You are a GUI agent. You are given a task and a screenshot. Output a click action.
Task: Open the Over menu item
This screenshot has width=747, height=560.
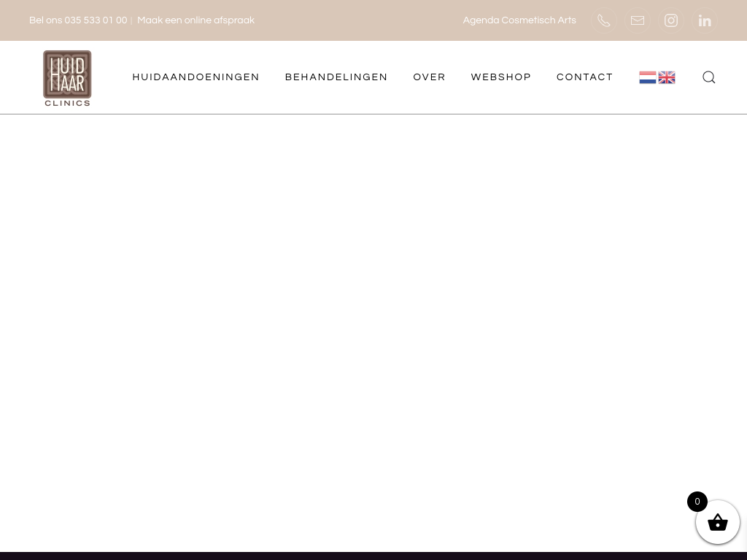(429, 77)
